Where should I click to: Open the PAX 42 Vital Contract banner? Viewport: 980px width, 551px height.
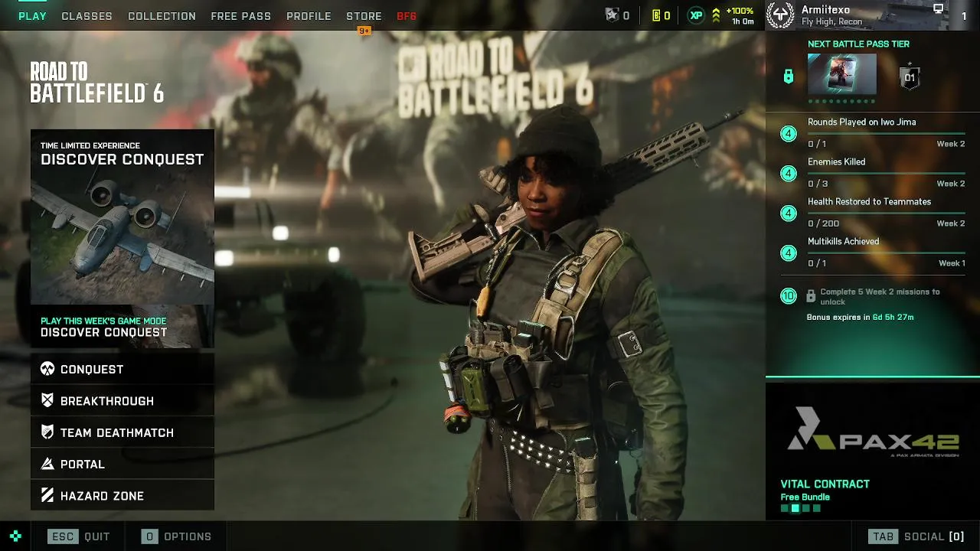click(x=873, y=450)
